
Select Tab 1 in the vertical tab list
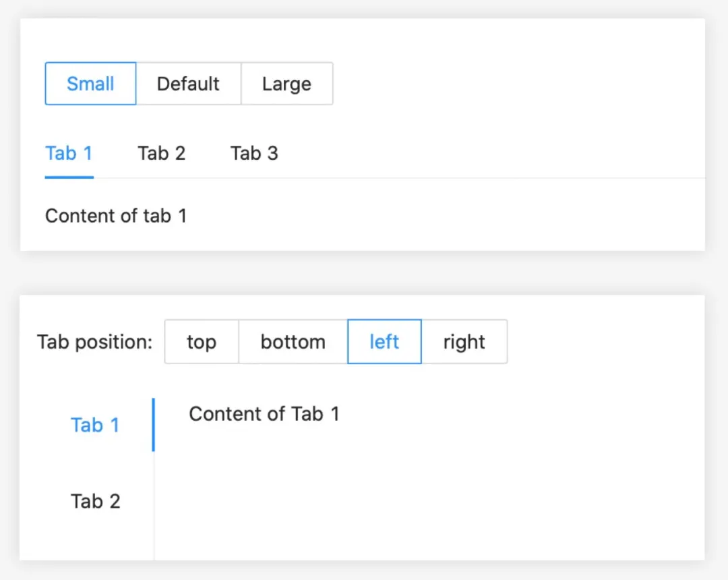(95, 425)
